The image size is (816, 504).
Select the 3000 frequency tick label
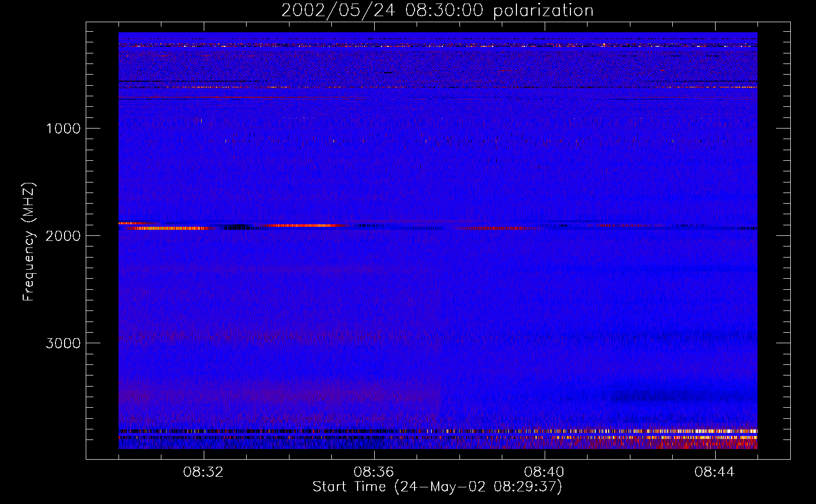click(63, 343)
